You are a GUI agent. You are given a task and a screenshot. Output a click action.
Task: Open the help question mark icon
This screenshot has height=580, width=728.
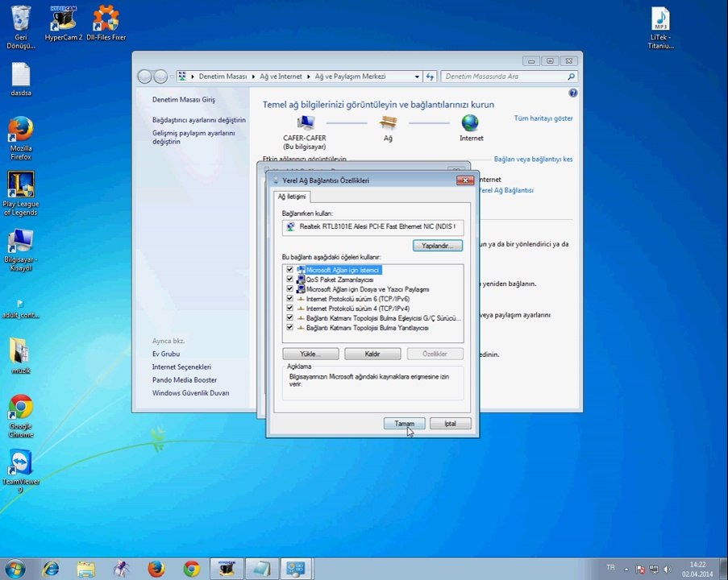coord(573,93)
